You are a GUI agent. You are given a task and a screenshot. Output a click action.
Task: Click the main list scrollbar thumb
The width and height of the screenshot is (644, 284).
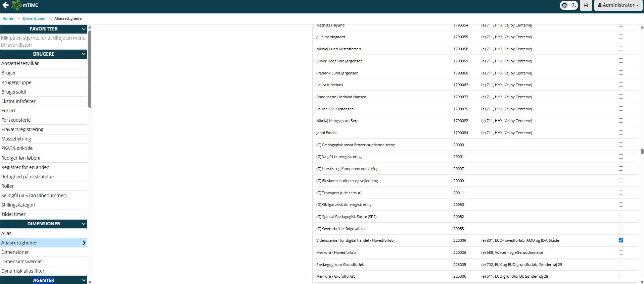[x=642, y=151]
